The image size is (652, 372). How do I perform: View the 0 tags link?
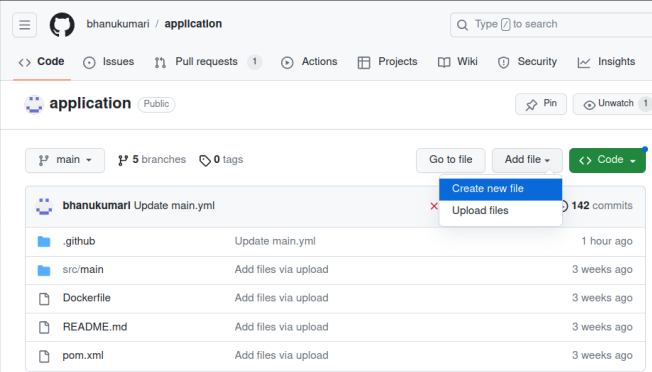(x=221, y=160)
